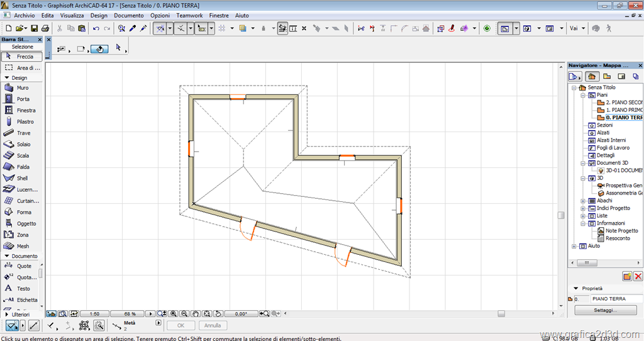
Task: Open 1. PIANO PRIMO in Navigator
Action: (623, 110)
